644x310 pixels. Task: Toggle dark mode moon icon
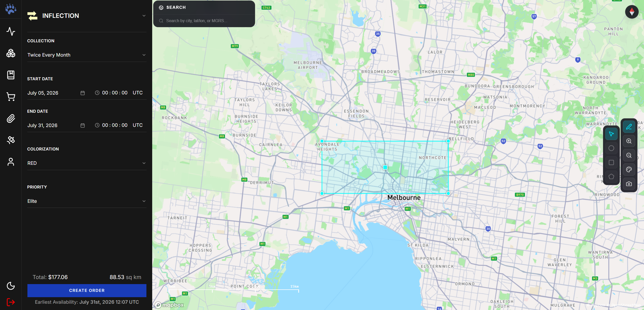11,286
